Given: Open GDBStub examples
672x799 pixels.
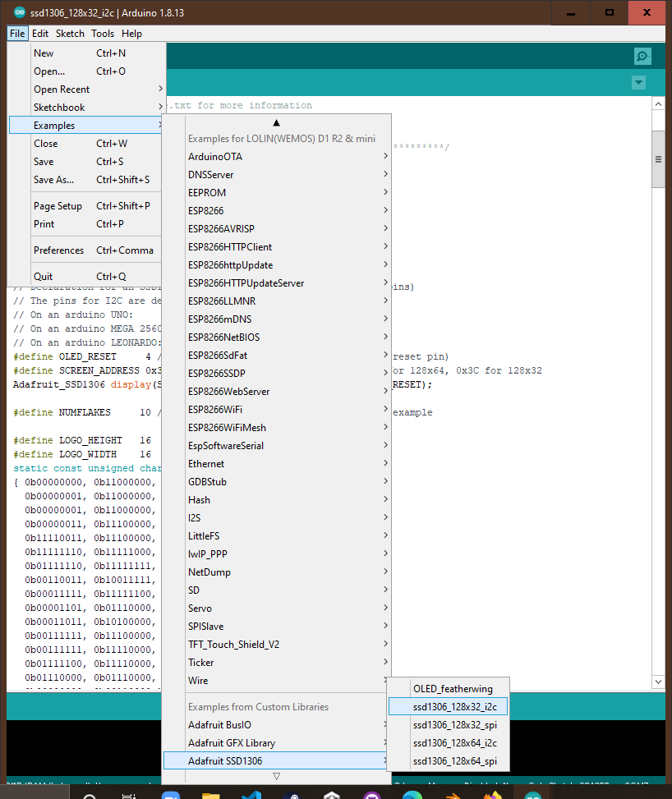Looking at the screenshot, I should pyautogui.click(x=277, y=482).
